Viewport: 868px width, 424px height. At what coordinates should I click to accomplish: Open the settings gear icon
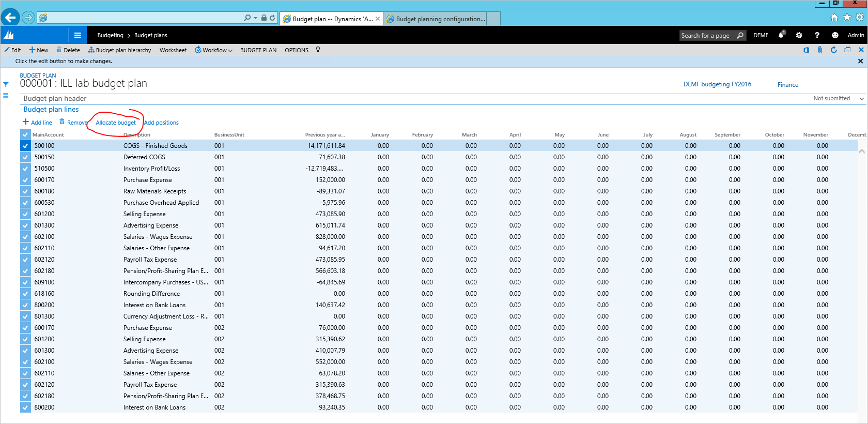[799, 35]
